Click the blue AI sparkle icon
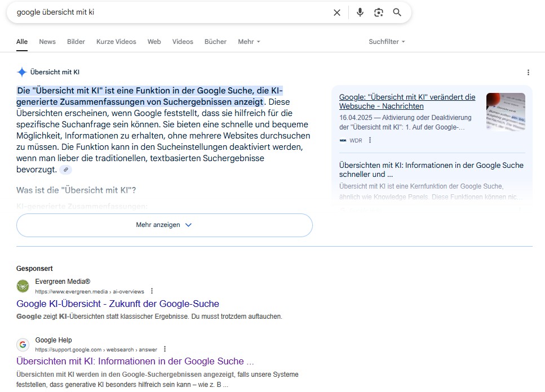The image size is (545, 392). click(22, 72)
